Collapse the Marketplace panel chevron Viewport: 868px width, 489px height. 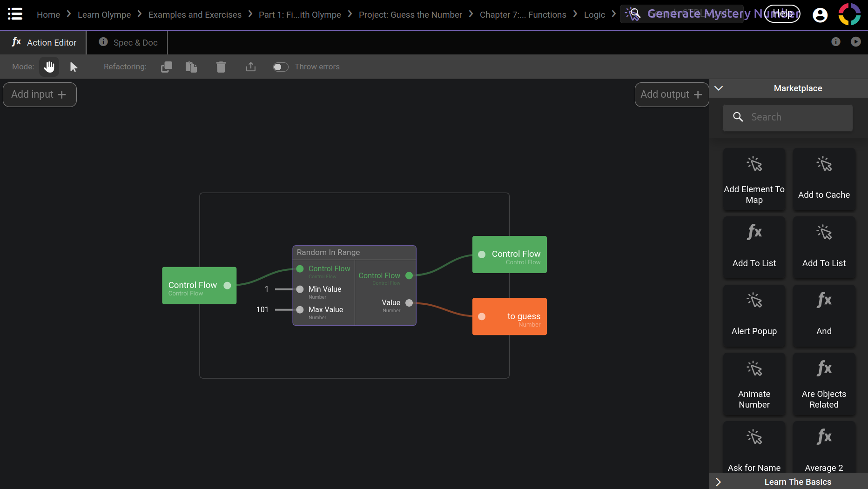719,88
